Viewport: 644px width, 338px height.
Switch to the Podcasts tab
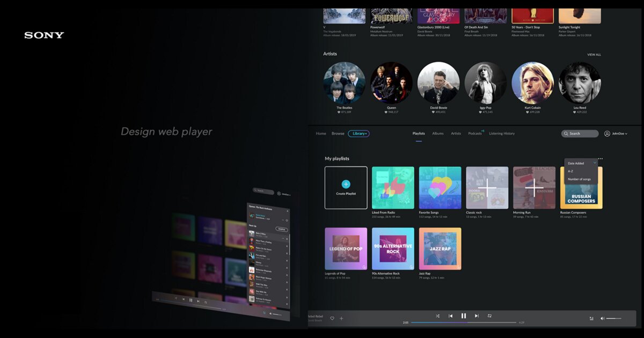click(x=475, y=134)
